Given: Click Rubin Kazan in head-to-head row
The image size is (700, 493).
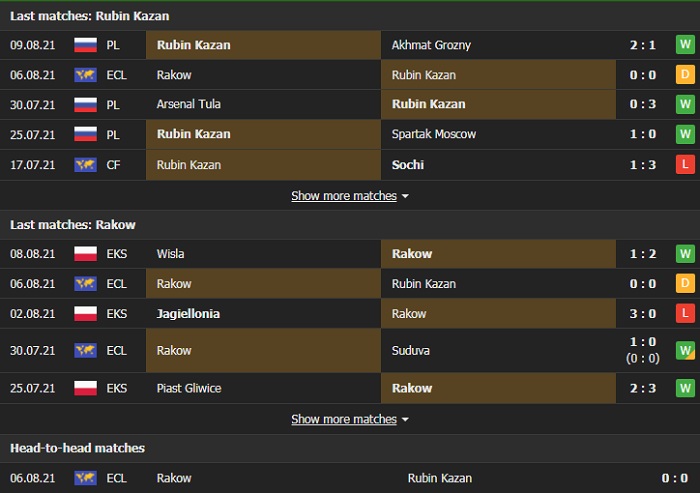Looking at the screenshot, I should (x=440, y=478).
